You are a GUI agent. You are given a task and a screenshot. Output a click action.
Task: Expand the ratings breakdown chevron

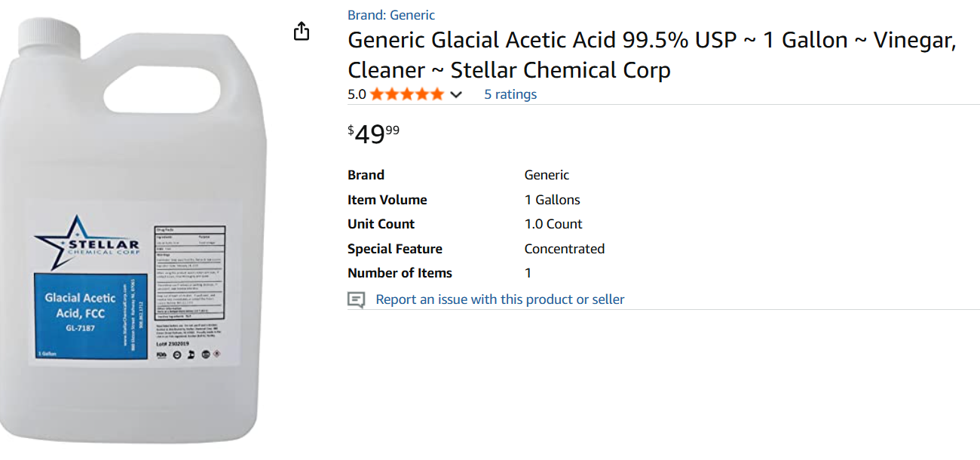coord(456,94)
